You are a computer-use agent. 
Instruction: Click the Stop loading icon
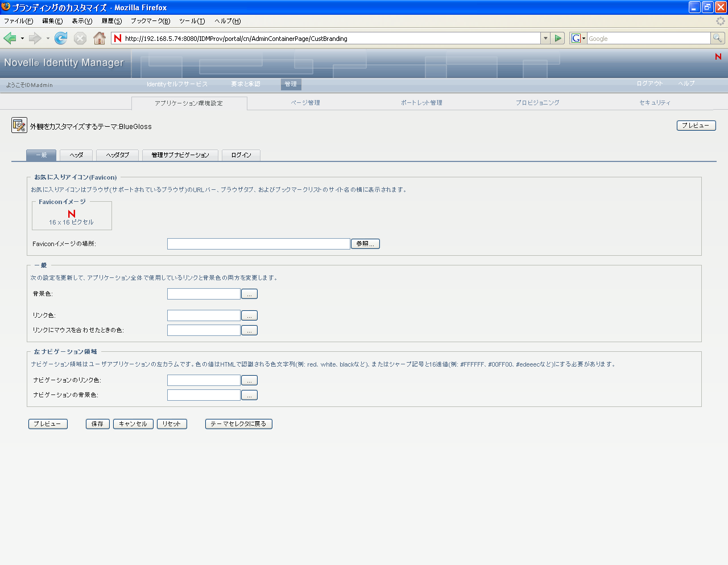[80, 38]
